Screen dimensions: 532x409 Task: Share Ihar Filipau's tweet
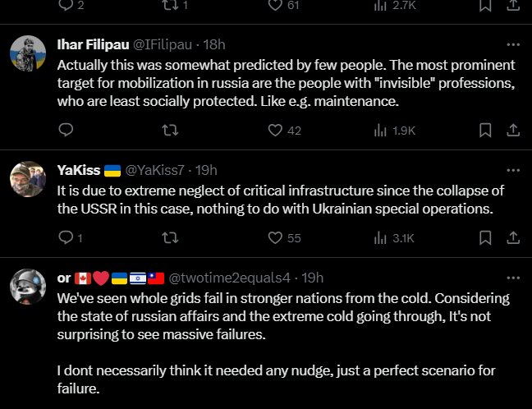coord(513,130)
